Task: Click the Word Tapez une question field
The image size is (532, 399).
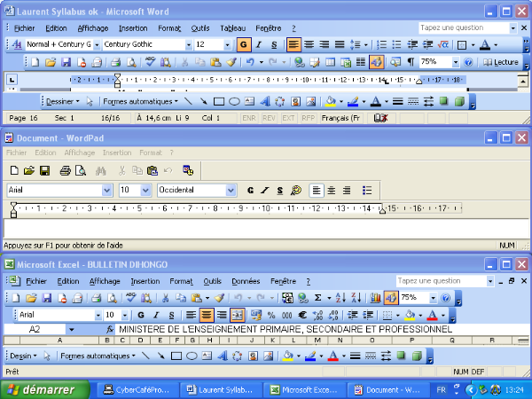Action: coord(464,27)
